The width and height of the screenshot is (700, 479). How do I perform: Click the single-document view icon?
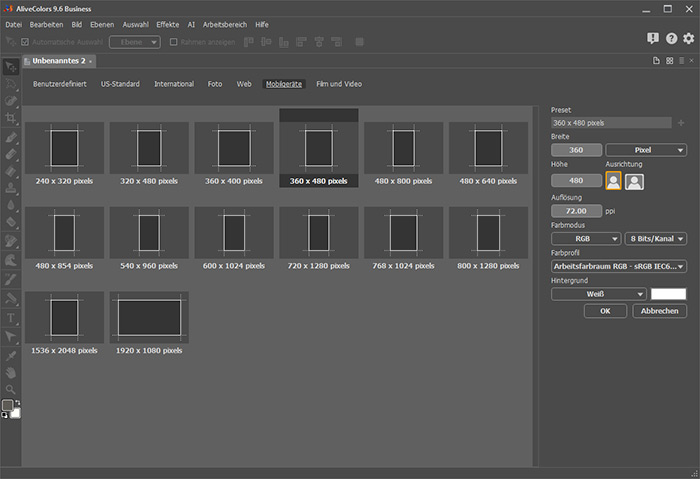[x=656, y=61]
